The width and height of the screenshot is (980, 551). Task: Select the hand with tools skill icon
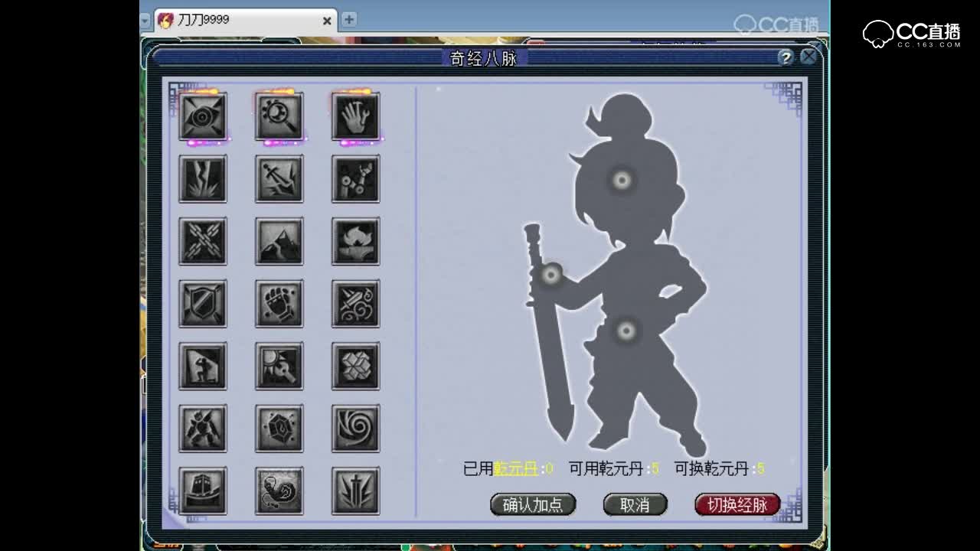click(x=356, y=116)
